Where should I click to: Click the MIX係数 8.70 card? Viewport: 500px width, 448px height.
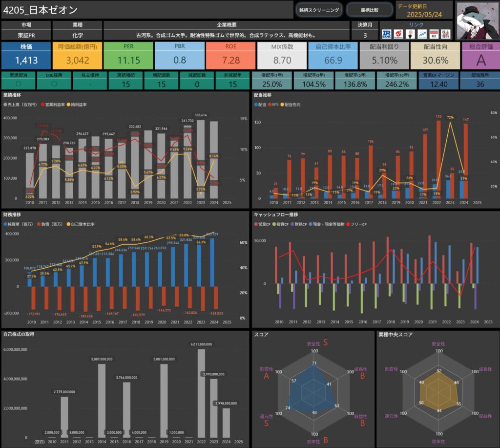coord(282,56)
